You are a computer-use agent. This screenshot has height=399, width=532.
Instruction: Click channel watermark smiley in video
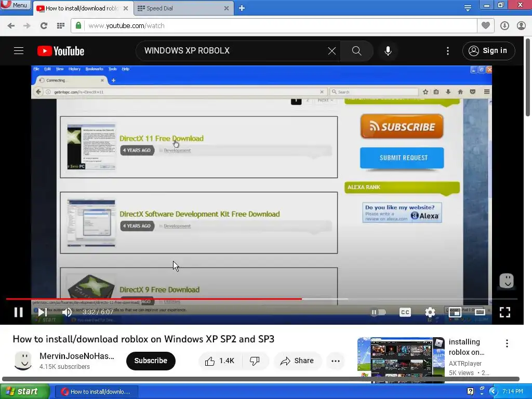pyautogui.click(x=507, y=281)
